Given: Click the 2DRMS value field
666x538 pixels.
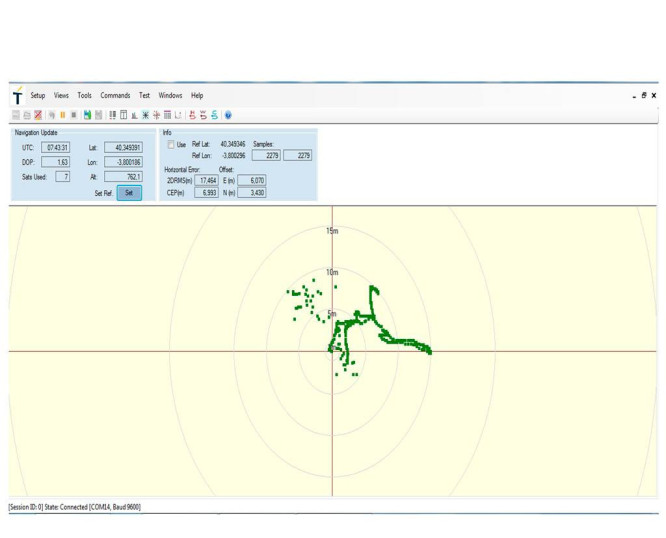Looking at the screenshot, I should 206,180.
